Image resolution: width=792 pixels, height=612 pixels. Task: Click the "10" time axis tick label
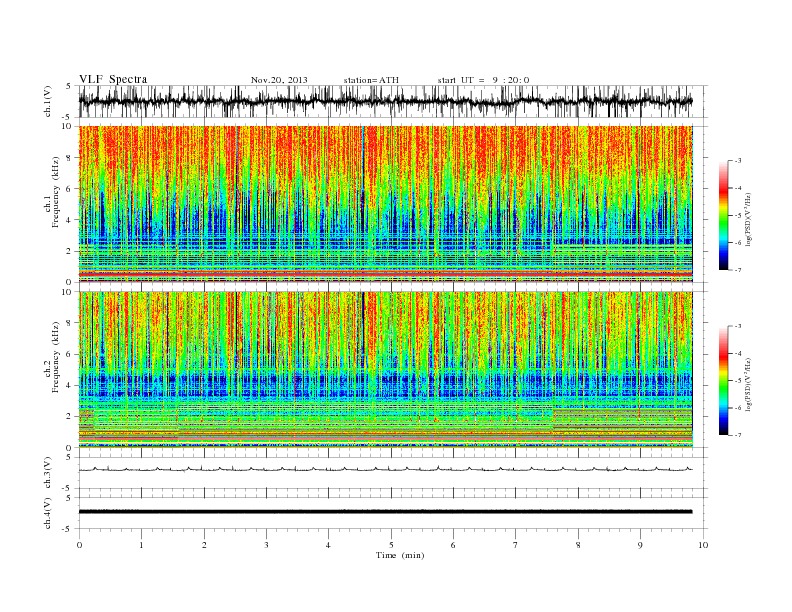(703, 545)
